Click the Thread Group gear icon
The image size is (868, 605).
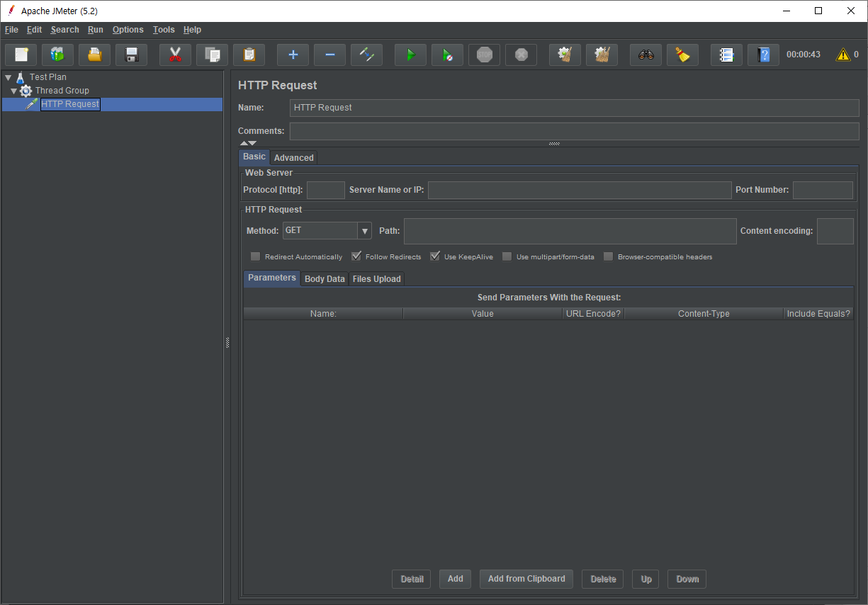pyautogui.click(x=26, y=91)
